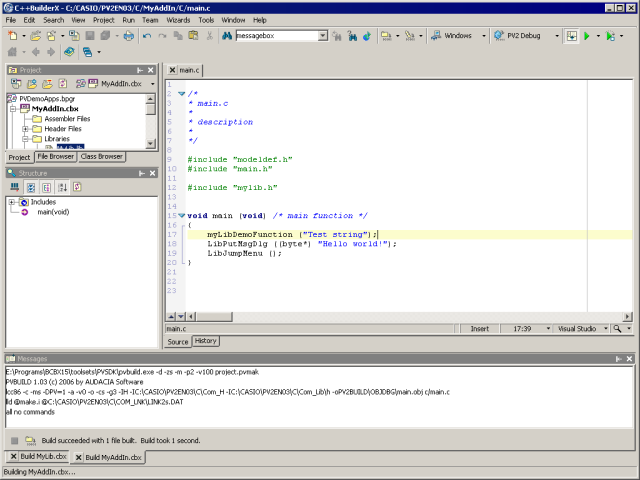Click the Project pane refresh icon

pyautogui.click(x=62, y=84)
